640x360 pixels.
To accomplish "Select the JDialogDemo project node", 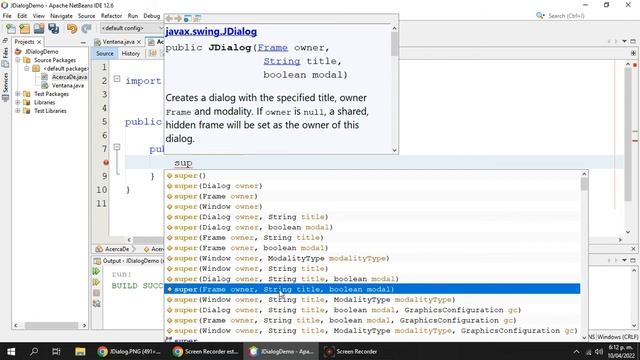I will (41, 52).
